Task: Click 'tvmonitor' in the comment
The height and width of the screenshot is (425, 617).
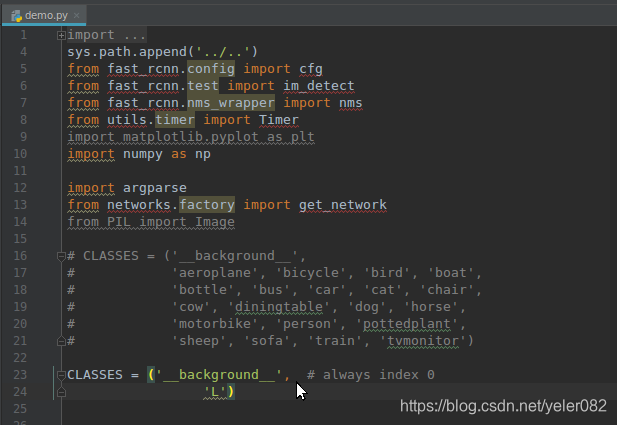Action: [423, 341]
